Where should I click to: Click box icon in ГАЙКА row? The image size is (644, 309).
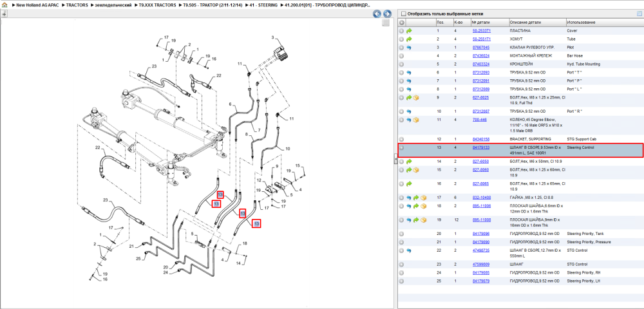424,198
